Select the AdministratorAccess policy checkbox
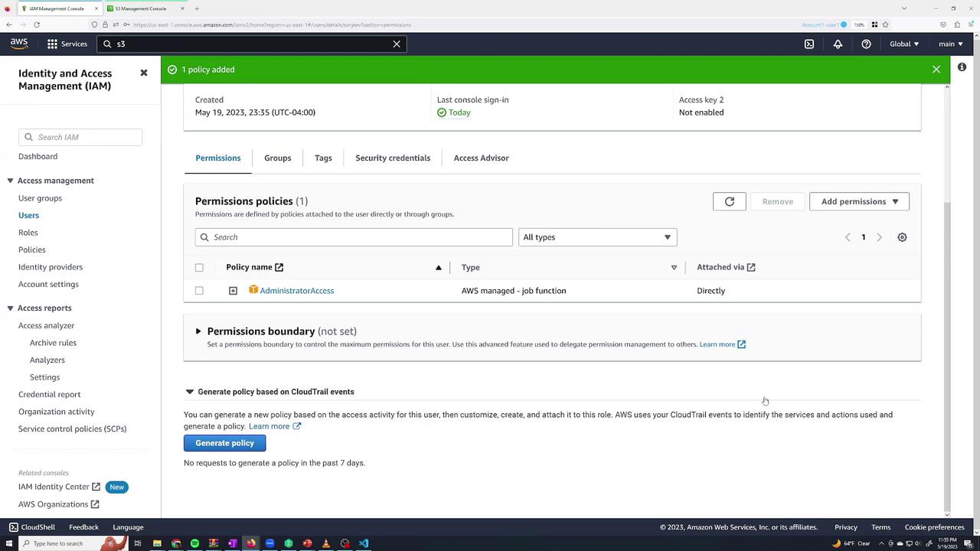The width and height of the screenshot is (980, 551). pos(199,291)
